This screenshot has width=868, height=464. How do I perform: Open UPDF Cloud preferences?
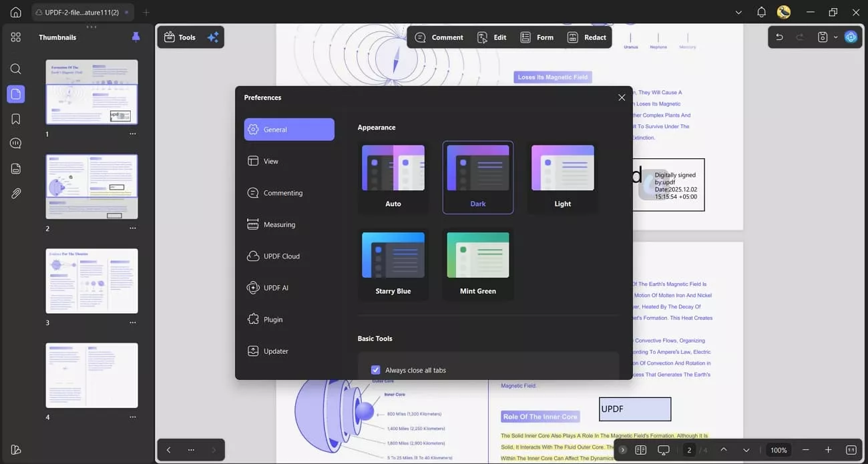(289, 256)
